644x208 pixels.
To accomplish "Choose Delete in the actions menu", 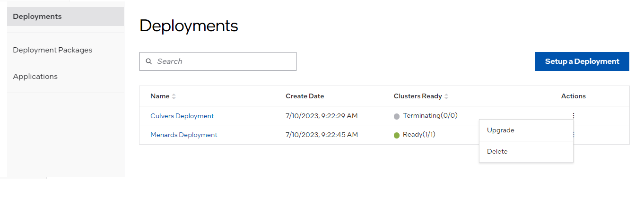I will tap(497, 151).
